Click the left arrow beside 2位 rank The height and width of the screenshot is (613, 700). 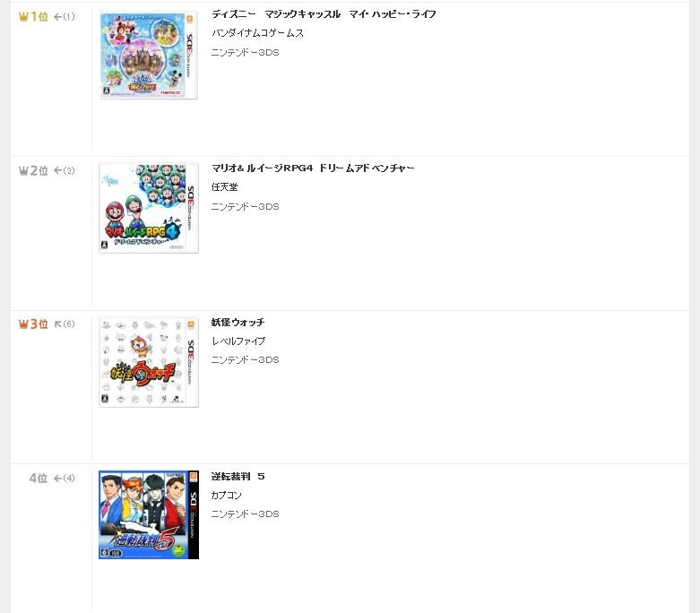(57, 170)
